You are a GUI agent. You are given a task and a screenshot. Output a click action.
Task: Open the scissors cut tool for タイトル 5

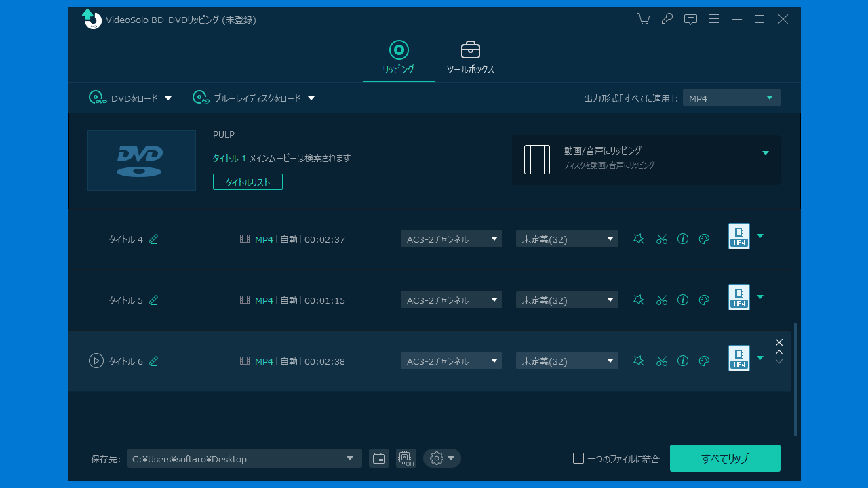(662, 300)
